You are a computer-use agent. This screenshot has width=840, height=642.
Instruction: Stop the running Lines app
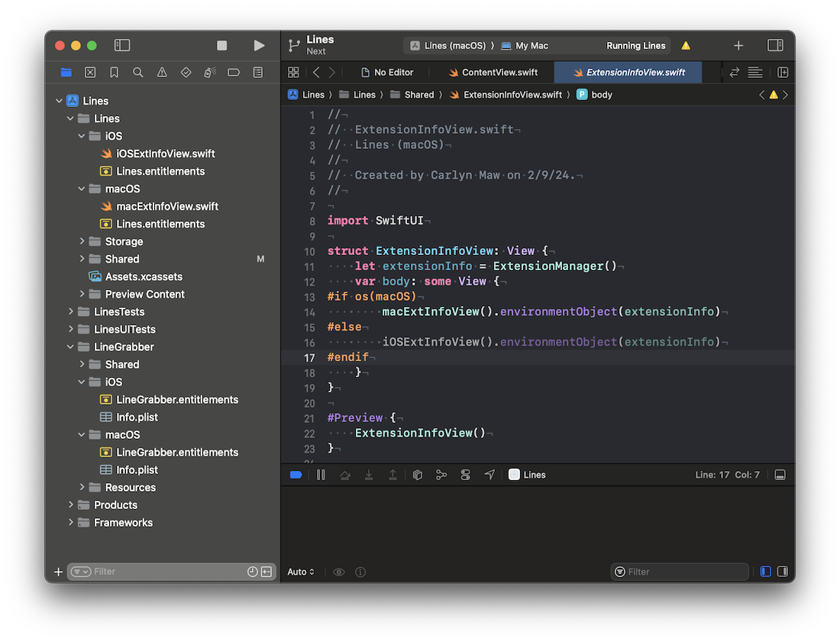pos(221,46)
